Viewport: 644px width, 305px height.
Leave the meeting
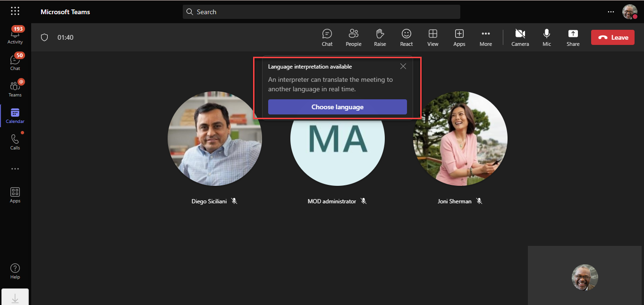pos(612,37)
